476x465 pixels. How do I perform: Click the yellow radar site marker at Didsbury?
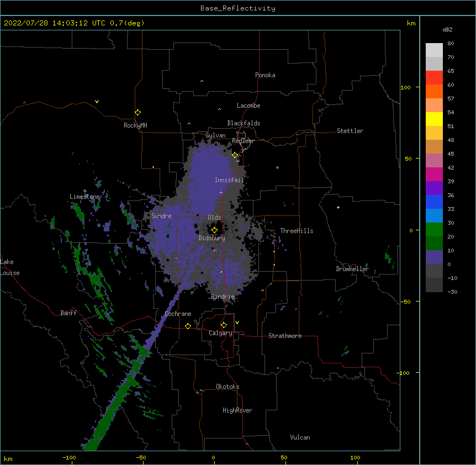pos(214,230)
